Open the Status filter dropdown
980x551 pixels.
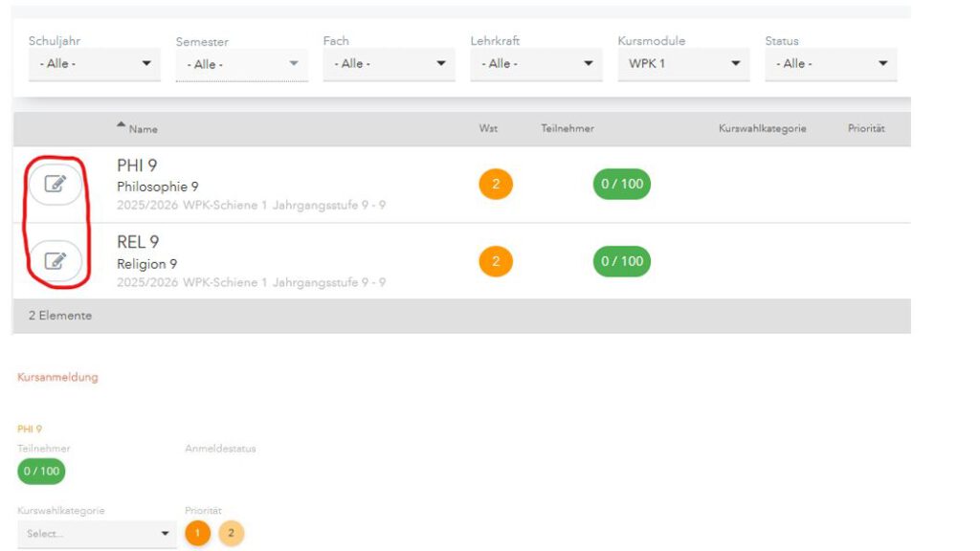(x=831, y=64)
